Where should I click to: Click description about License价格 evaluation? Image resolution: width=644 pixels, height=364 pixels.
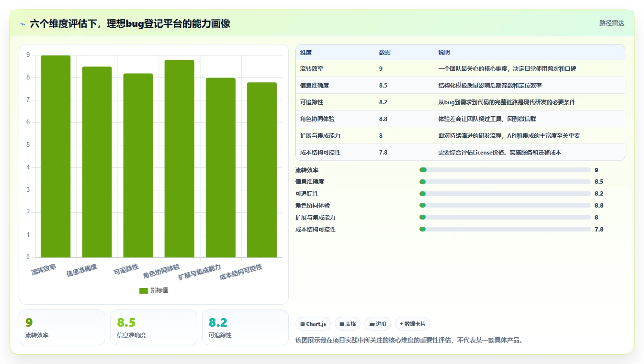pos(499,153)
